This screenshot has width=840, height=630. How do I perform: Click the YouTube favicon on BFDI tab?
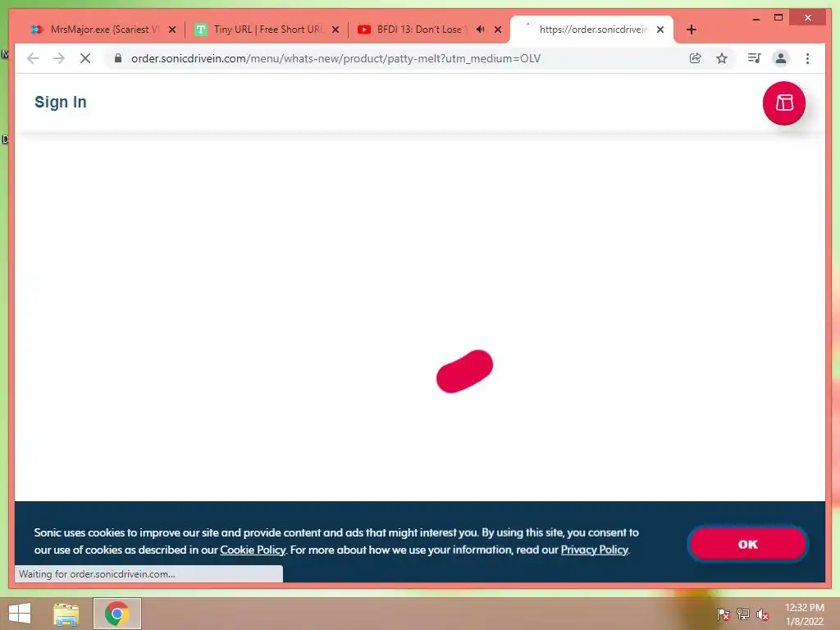(364, 30)
